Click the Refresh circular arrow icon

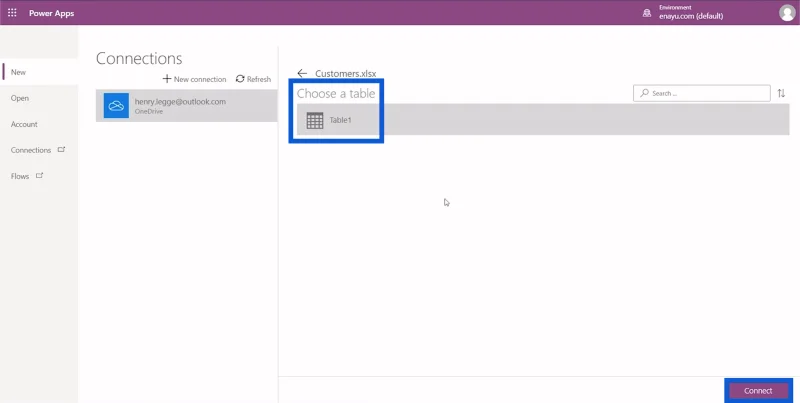240,79
